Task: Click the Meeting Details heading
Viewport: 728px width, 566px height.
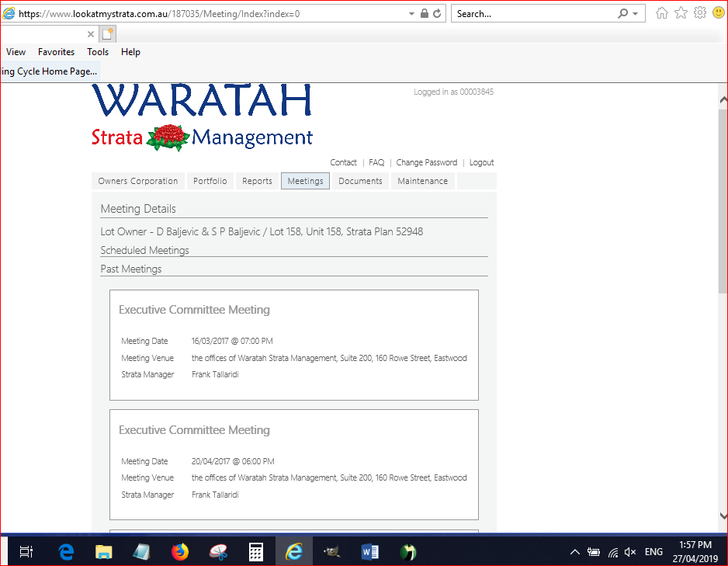Action: [x=138, y=209]
